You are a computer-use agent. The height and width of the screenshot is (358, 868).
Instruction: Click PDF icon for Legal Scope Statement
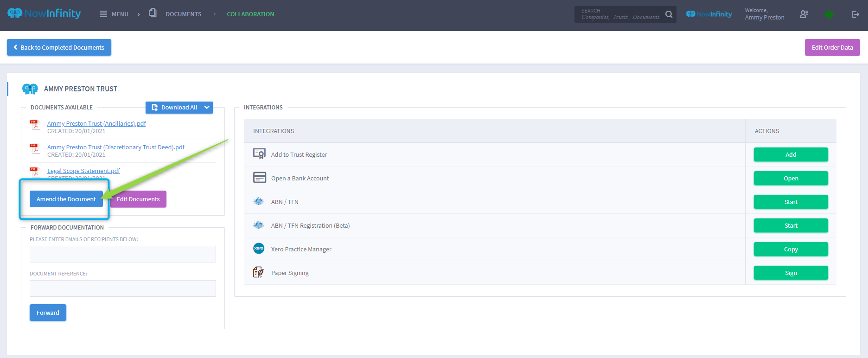(x=35, y=172)
